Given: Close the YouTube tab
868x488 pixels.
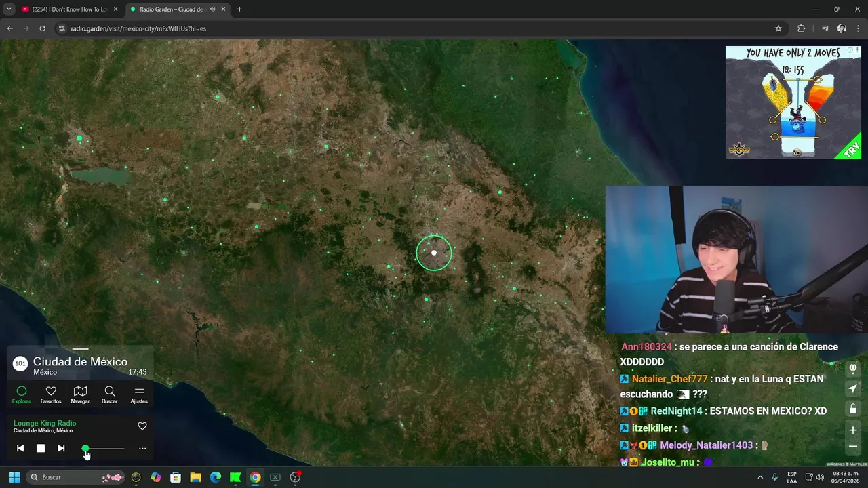Looking at the screenshot, I should click(x=115, y=9).
